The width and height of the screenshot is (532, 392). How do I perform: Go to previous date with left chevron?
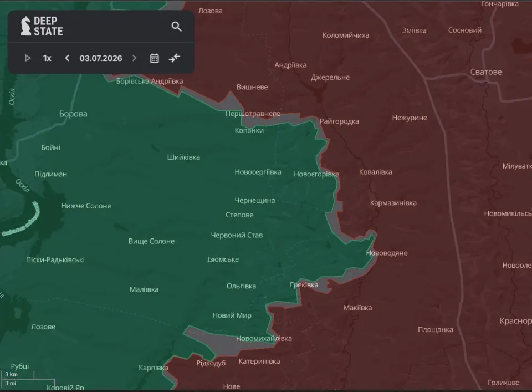[x=67, y=58]
